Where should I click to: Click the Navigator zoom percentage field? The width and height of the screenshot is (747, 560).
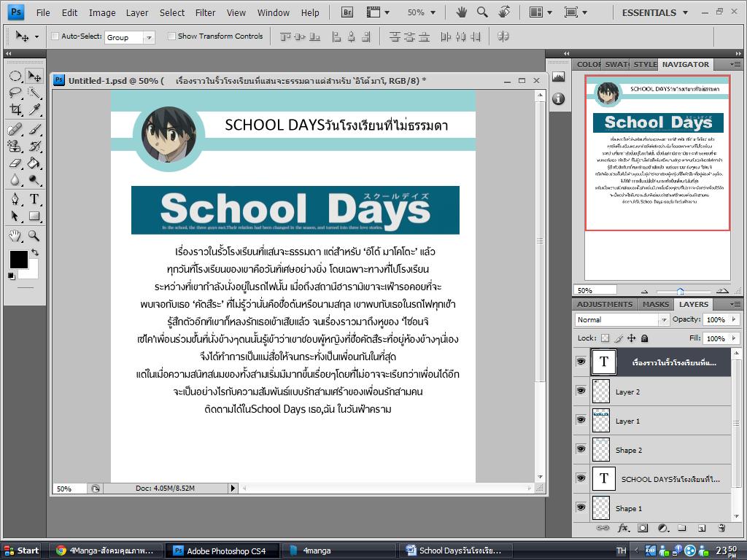click(595, 290)
